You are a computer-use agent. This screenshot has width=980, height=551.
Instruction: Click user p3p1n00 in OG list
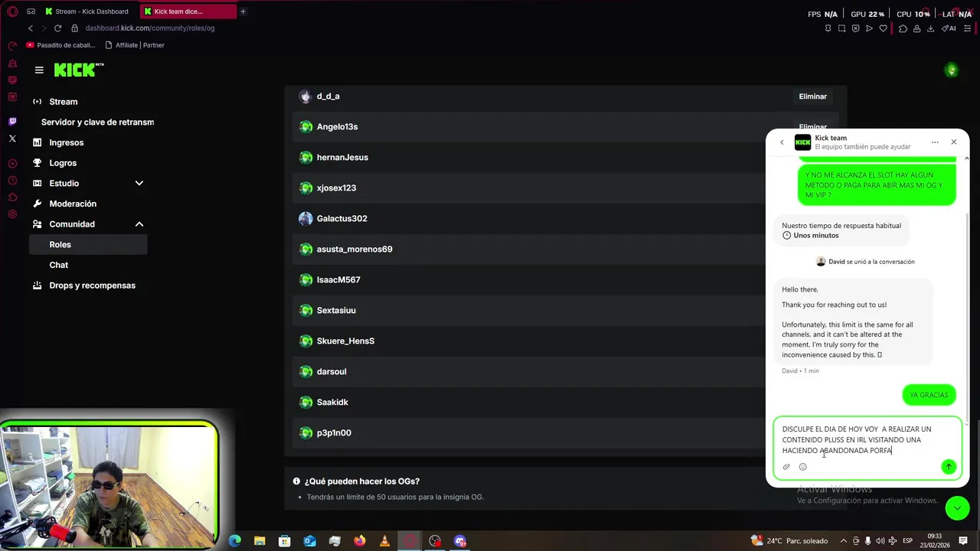[x=334, y=433]
